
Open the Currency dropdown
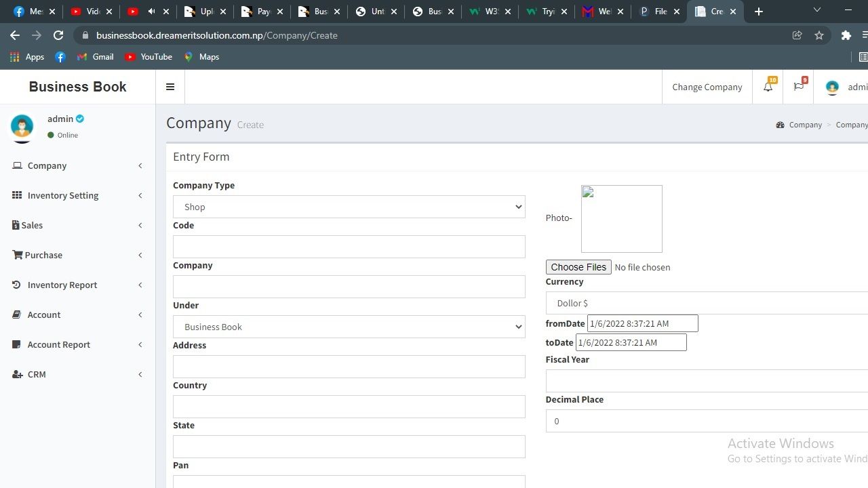(x=705, y=303)
